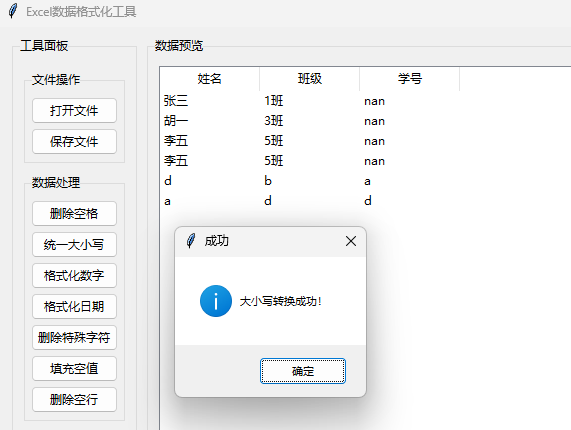This screenshot has height=430, width=571.
Task: Click the 姓名 column header
Action: pos(209,79)
